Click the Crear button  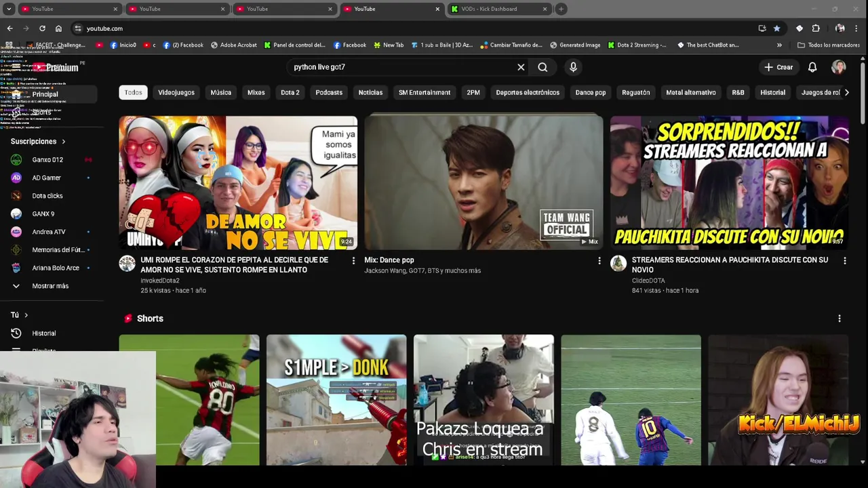778,67
